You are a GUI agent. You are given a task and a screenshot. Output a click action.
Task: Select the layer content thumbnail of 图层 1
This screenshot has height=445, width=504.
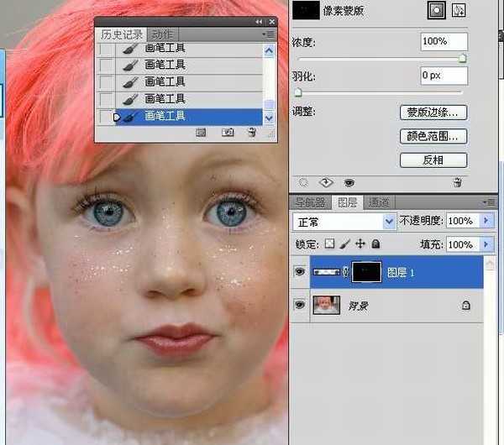tap(326, 272)
